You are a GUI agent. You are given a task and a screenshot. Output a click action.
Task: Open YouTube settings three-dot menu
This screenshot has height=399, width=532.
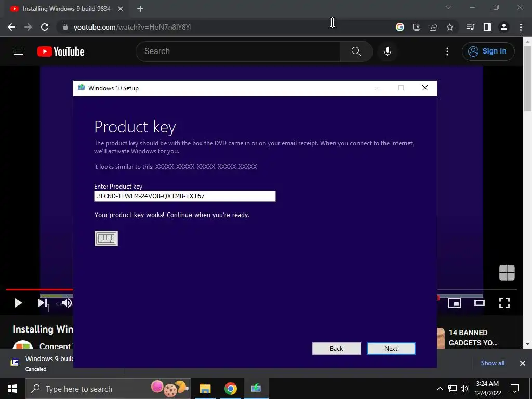[x=447, y=51]
